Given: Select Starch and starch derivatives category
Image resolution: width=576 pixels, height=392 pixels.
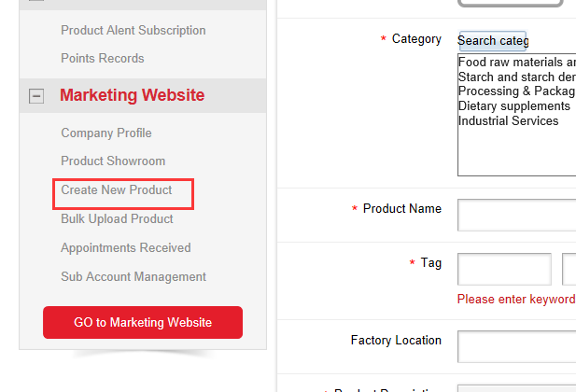Looking at the screenshot, I should click(x=517, y=77).
